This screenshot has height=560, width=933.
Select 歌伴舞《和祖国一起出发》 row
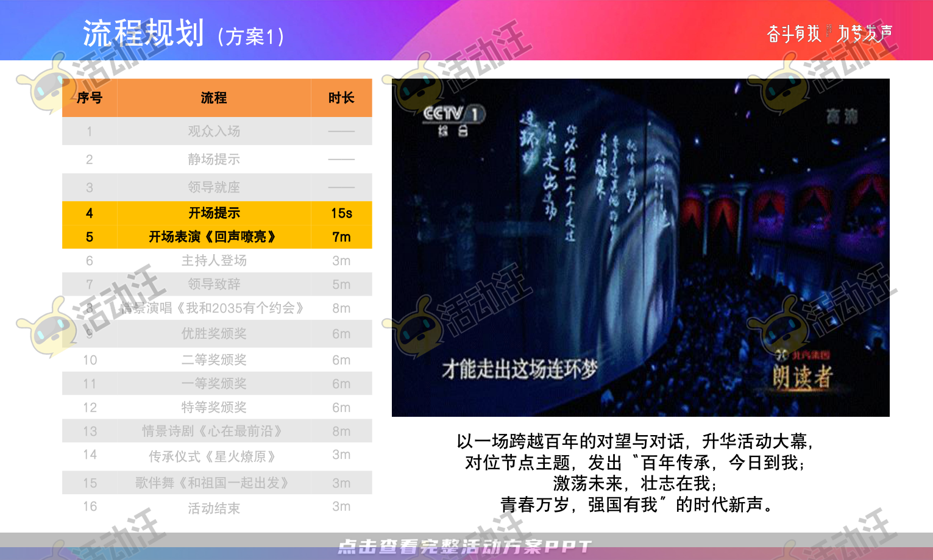coord(217,483)
